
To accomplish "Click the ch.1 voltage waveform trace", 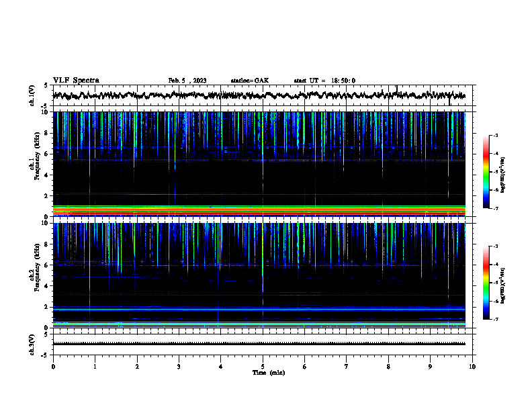I will 259,95.
